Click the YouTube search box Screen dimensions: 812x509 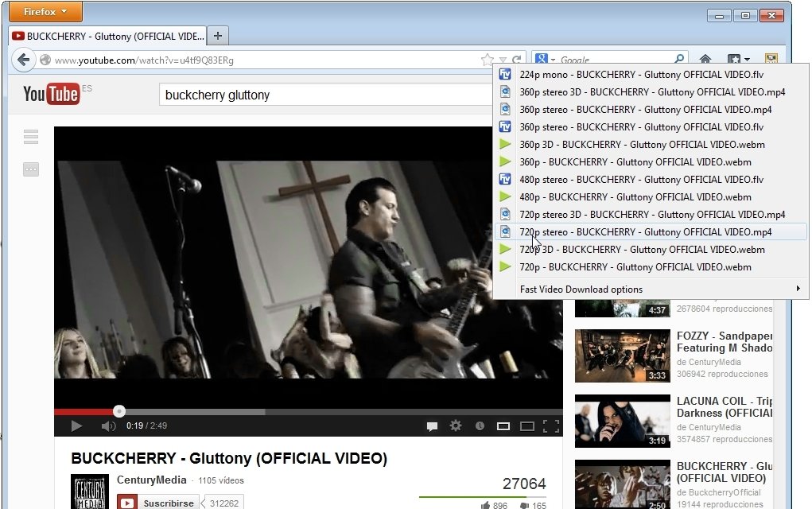point(326,95)
